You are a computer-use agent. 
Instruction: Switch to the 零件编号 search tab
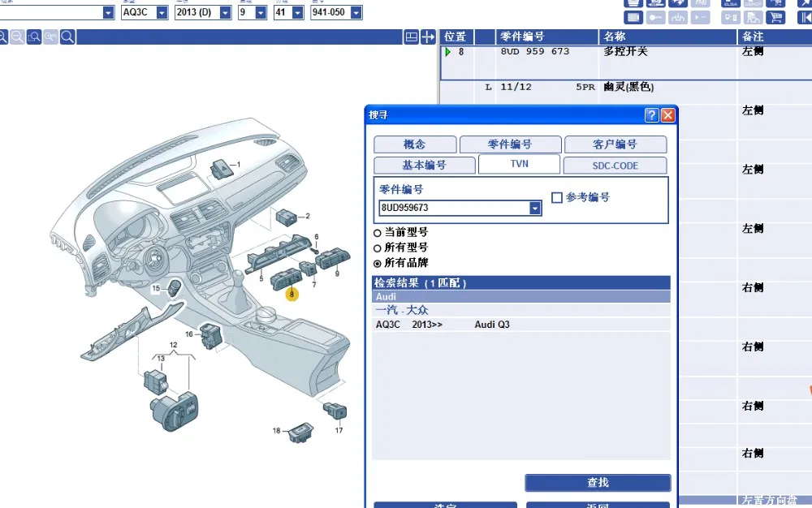510,144
